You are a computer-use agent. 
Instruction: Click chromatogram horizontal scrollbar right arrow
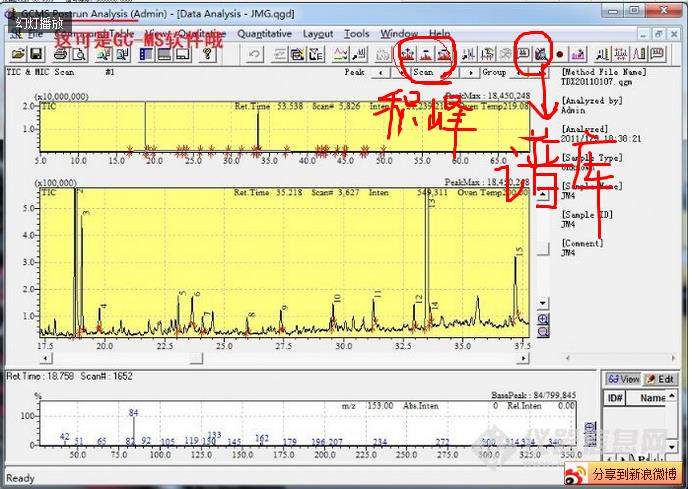[x=523, y=358]
